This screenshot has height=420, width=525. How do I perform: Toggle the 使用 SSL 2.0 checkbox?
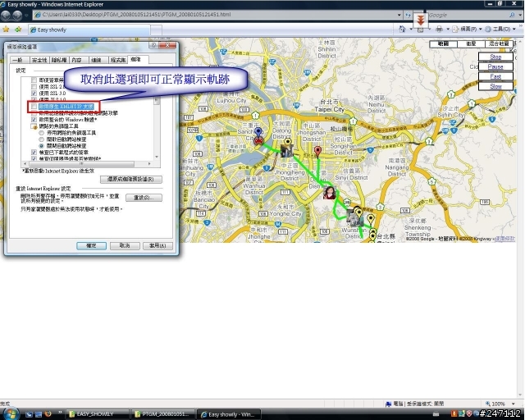coord(34,87)
